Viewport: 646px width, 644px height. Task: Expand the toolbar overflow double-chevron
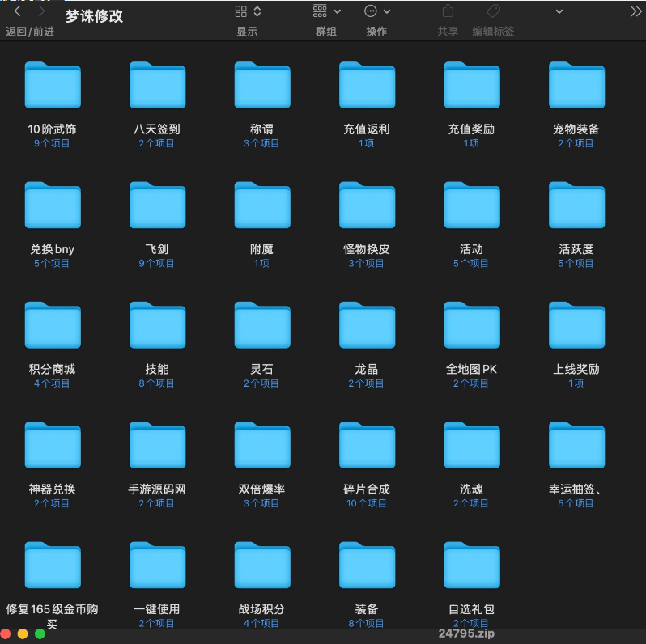pos(635,11)
